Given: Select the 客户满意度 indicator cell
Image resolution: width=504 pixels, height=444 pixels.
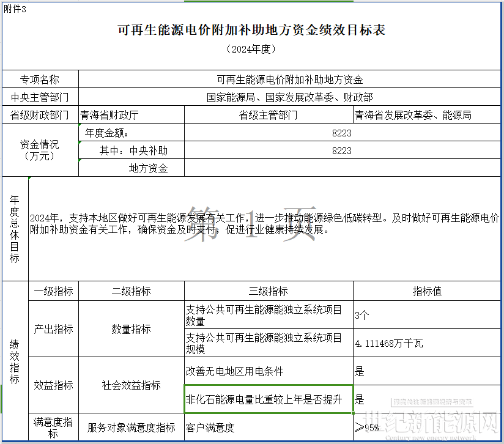Looking at the screenshot, I should tap(269, 427).
